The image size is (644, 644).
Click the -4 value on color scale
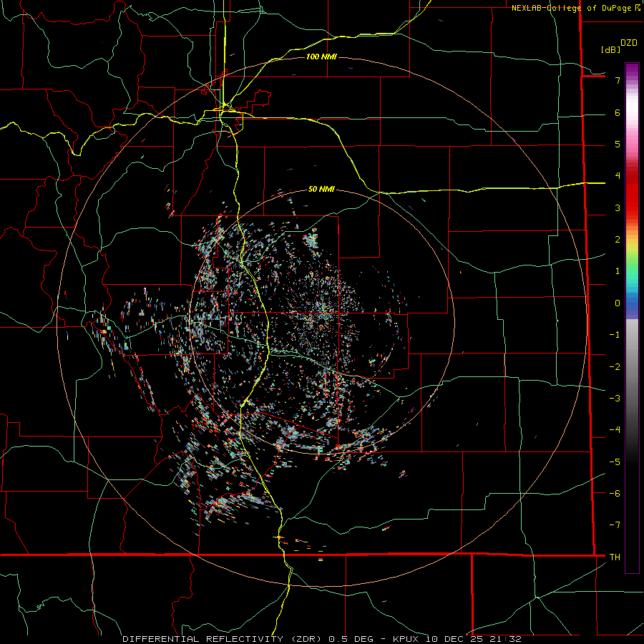click(x=615, y=429)
